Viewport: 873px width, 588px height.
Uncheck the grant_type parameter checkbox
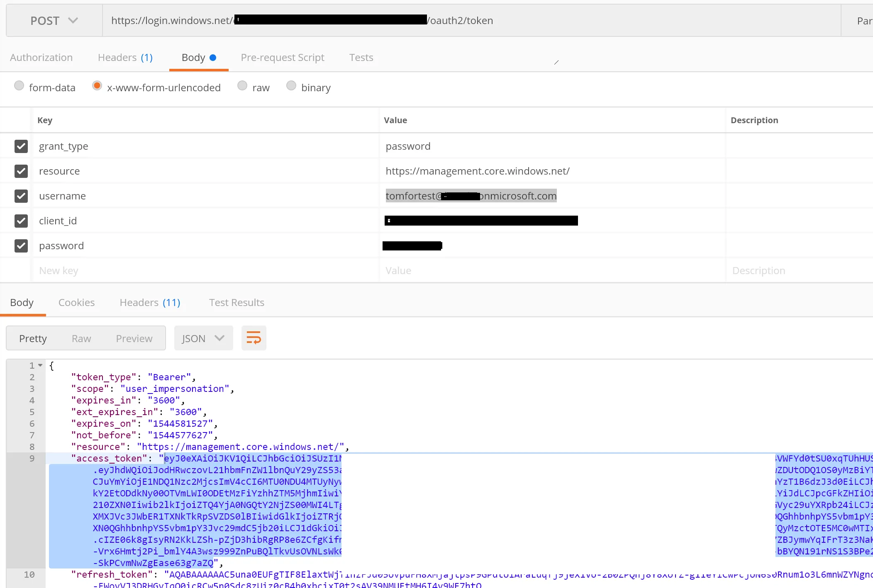coord(21,146)
